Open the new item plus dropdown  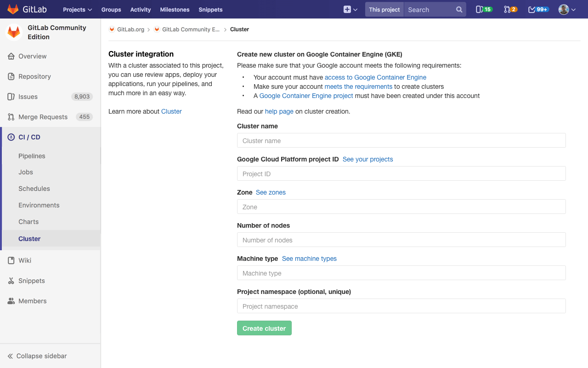click(x=350, y=9)
